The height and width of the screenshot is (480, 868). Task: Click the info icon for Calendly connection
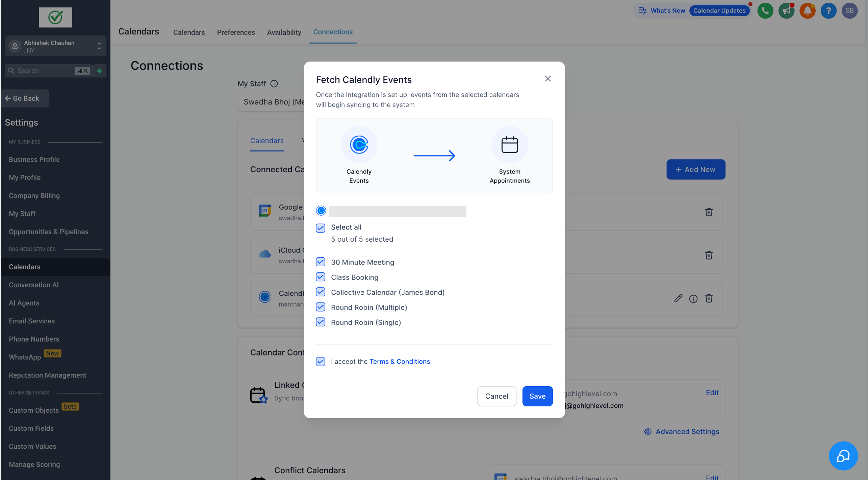pos(694,298)
